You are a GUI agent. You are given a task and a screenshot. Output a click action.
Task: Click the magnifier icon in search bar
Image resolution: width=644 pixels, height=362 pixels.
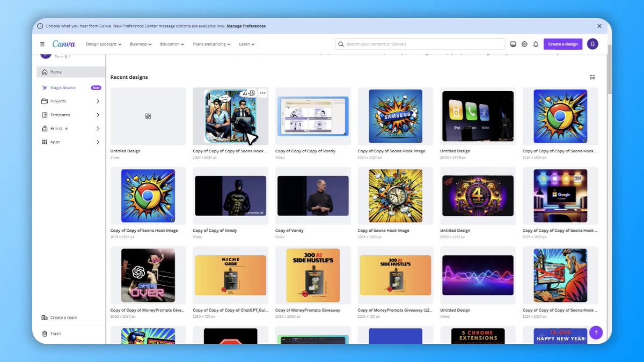[x=341, y=44]
